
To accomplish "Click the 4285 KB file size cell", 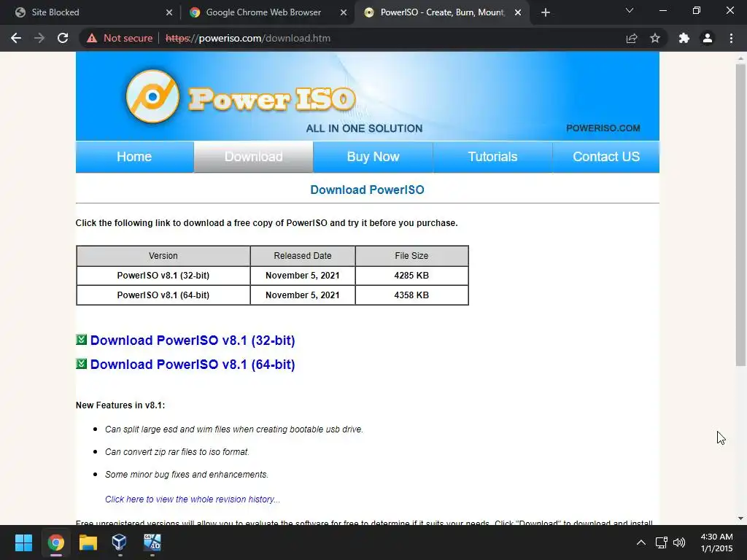I will [x=411, y=275].
